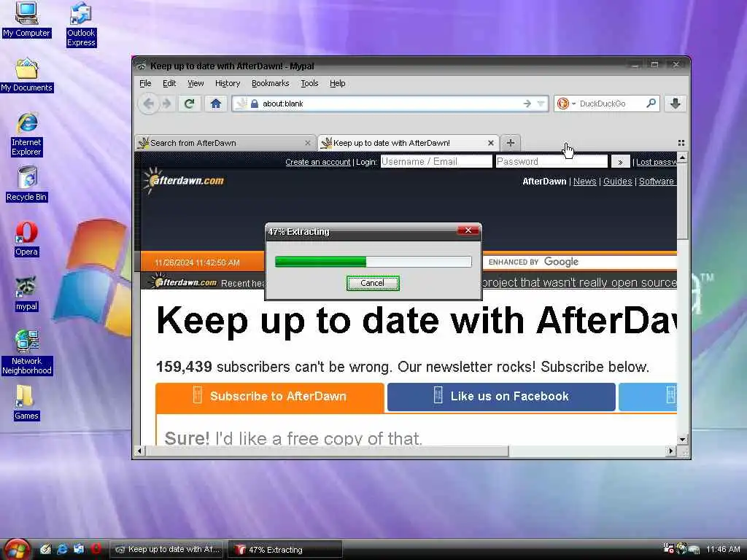Launch Opera from the desktop
The height and width of the screenshot is (560, 747).
click(26, 239)
